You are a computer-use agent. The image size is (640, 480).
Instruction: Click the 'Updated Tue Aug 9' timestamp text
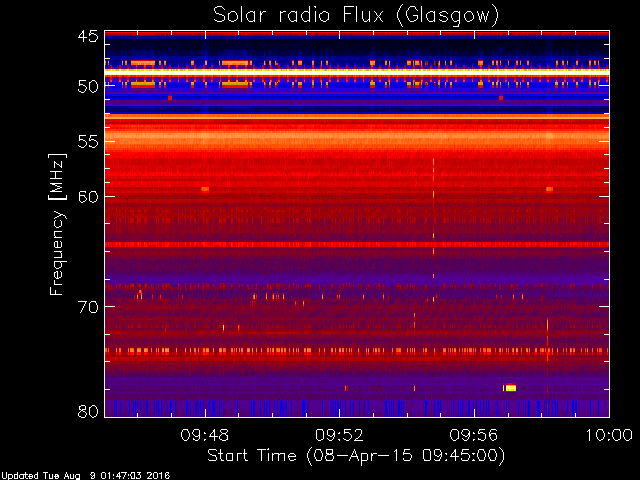click(x=85, y=476)
